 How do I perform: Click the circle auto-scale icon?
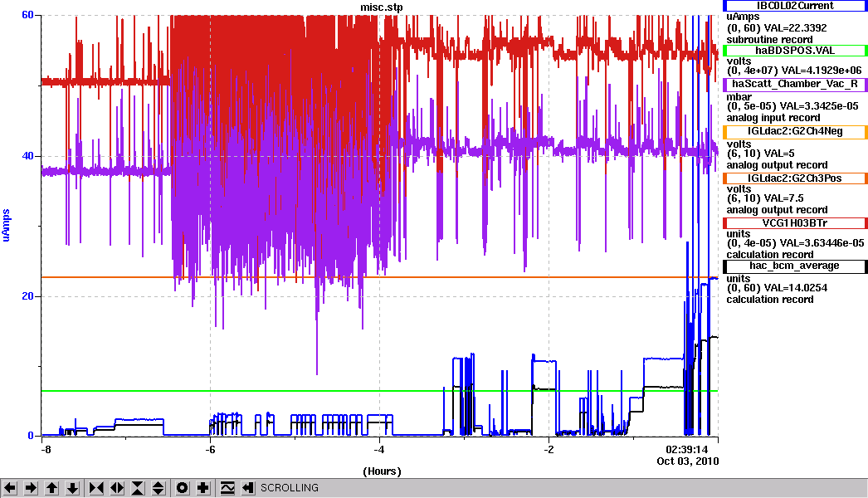point(182,488)
